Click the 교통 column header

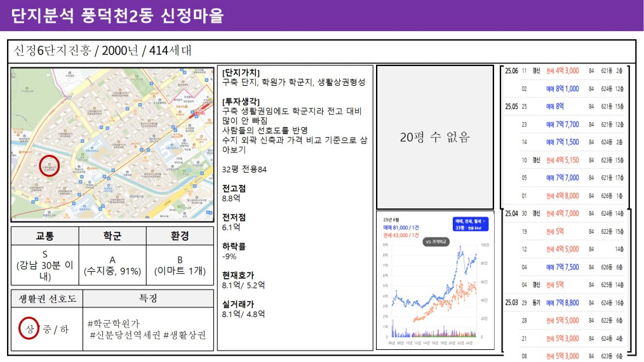pyautogui.click(x=44, y=236)
